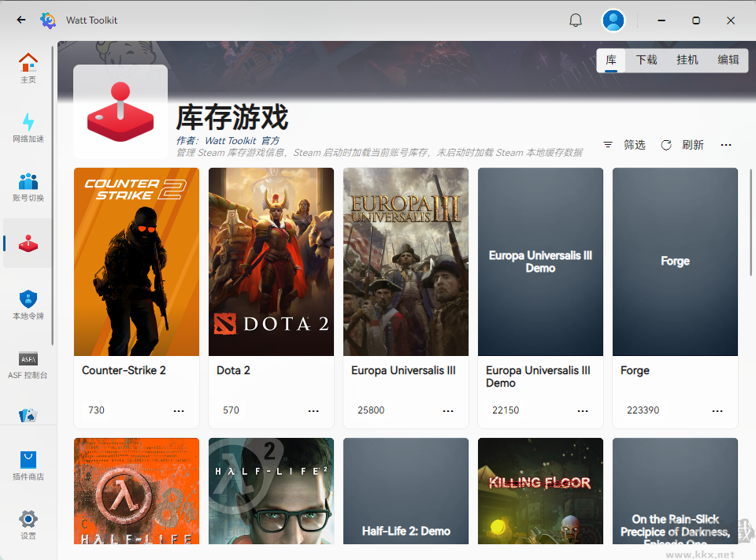
Task: Switch to the 库 tab
Action: click(x=611, y=60)
